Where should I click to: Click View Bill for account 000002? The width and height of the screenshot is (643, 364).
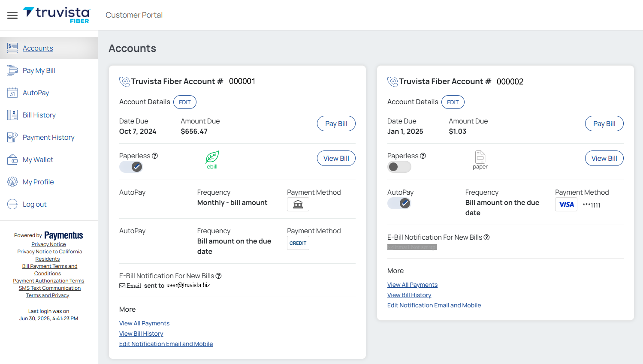tap(604, 158)
